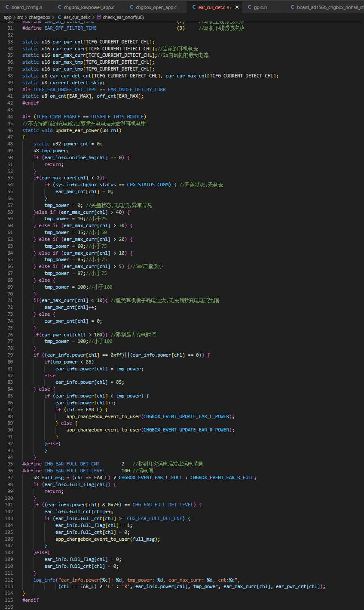Click the log_info call on line 112
Screen dimensions: 364x610
(x=45, y=580)
